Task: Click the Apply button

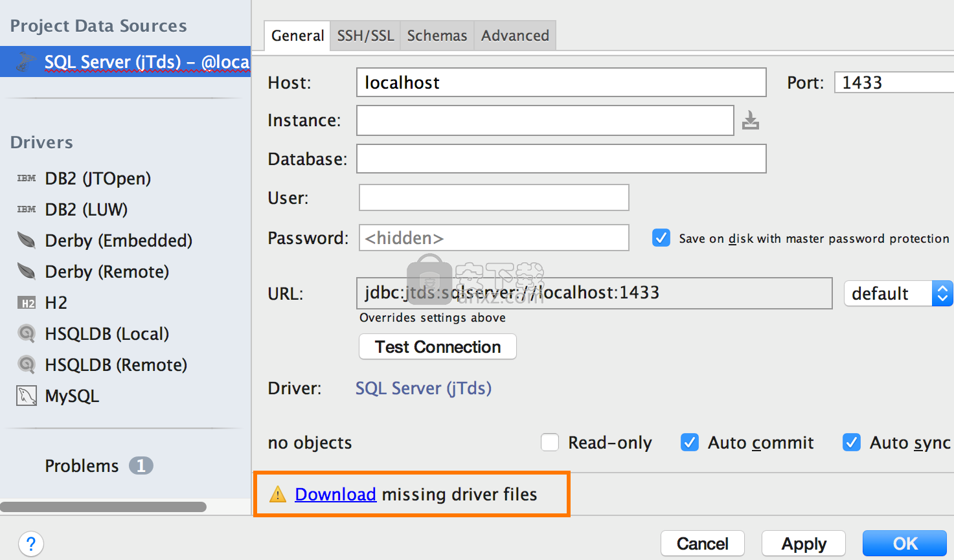Action: coord(804,543)
